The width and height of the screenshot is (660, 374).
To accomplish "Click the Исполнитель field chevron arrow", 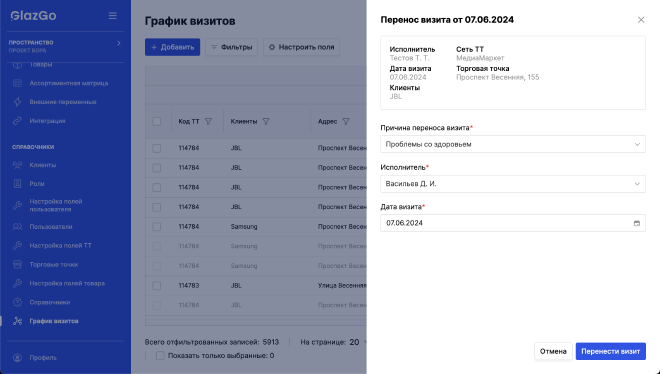I will (x=637, y=184).
